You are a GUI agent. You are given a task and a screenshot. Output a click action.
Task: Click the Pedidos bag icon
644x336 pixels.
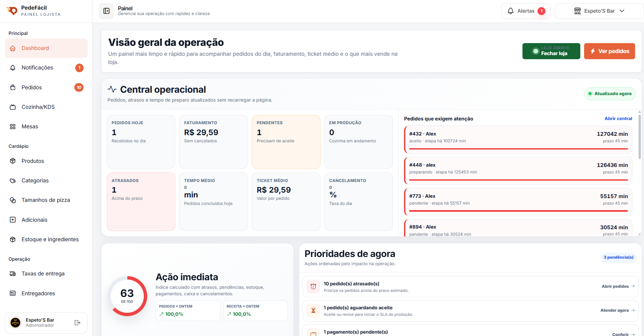13,88
